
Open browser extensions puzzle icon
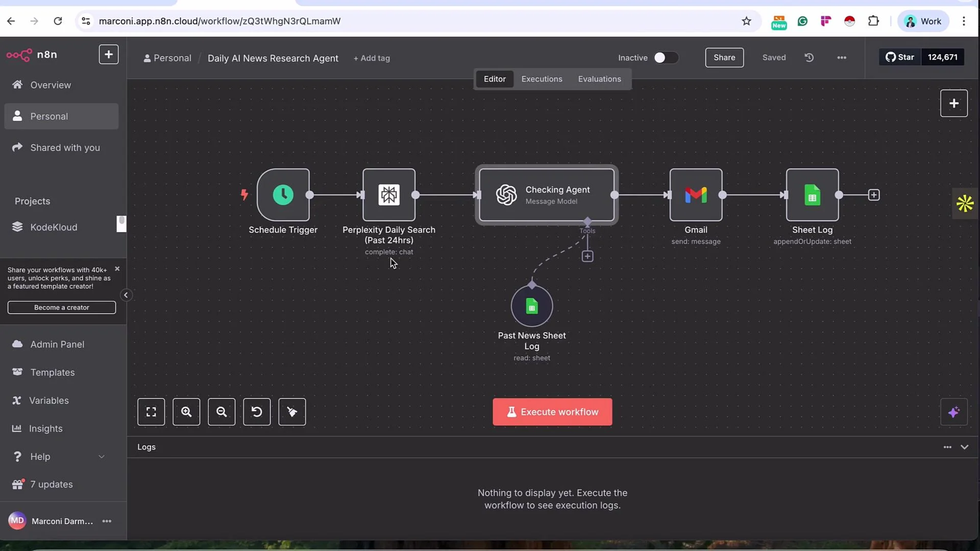(873, 21)
